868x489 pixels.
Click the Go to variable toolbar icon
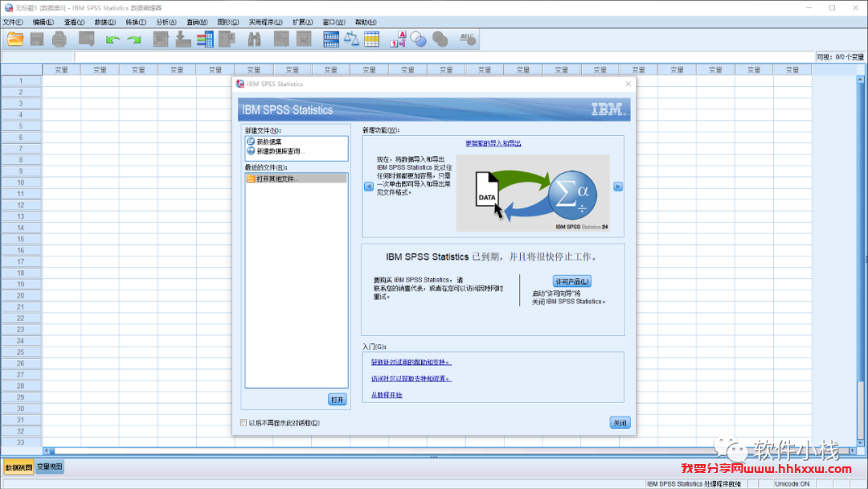tap(182, 39)
